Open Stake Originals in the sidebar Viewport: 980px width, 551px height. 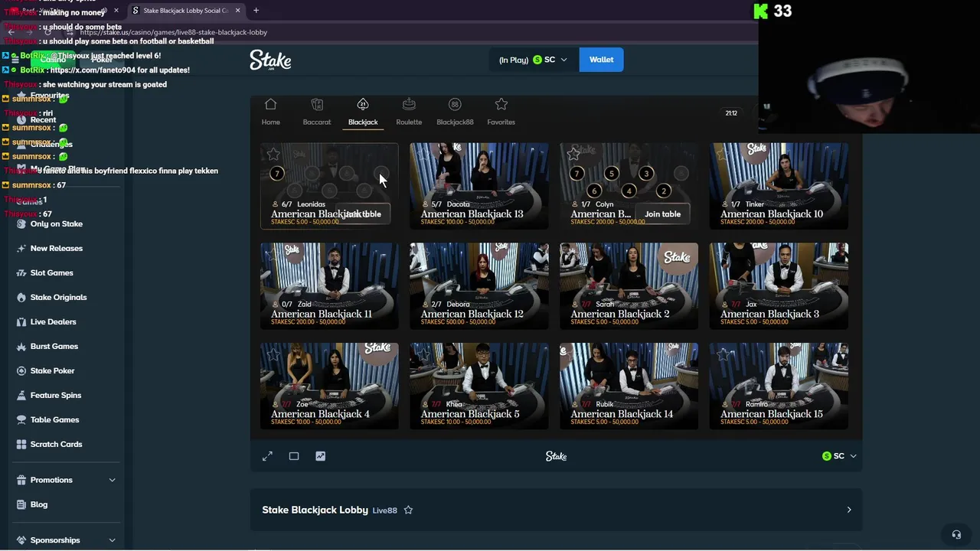click(58, 298)
